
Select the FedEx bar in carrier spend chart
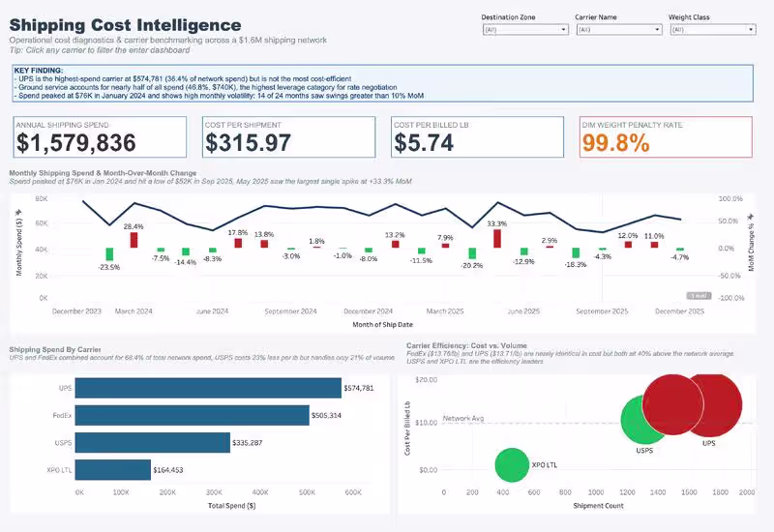[x=192, y=416]
